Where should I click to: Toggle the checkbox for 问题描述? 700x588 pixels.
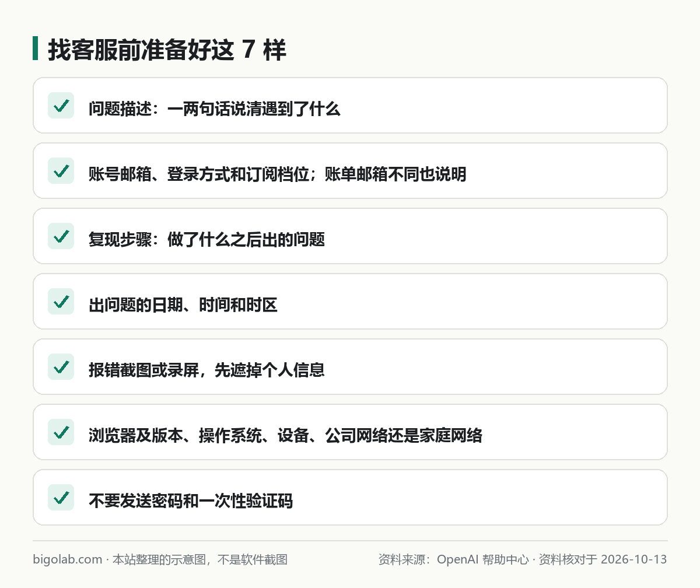[x=61, y=106]
